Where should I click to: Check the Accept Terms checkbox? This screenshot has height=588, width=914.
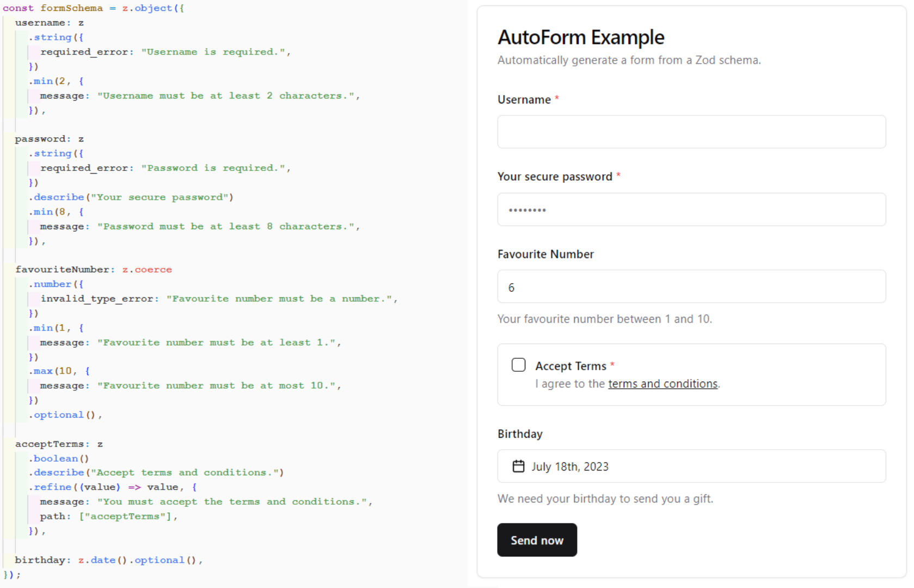pos(519,365)
